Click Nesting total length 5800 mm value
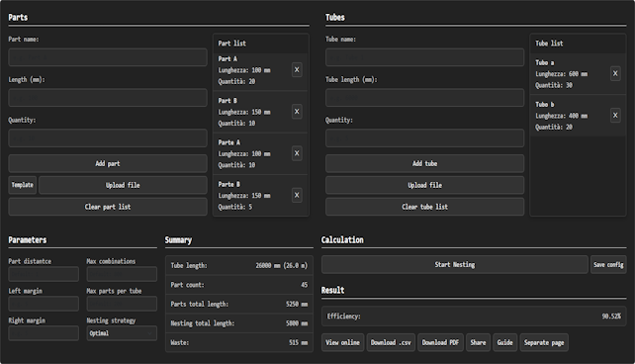This screenshot has height=364, width=635. (297, 323)
